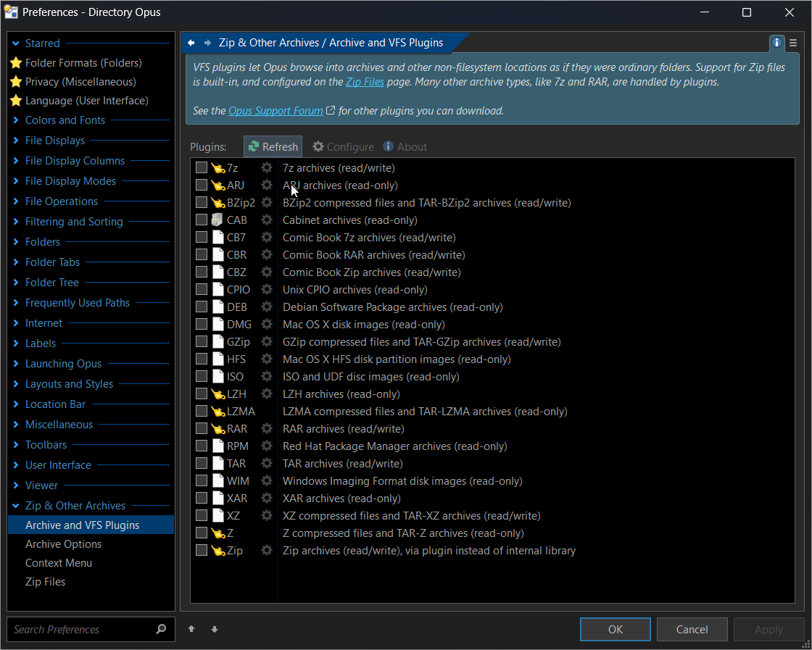812x650 pixels.
Task: Click the gear icon beside 7z plugin
Action: 266,167
